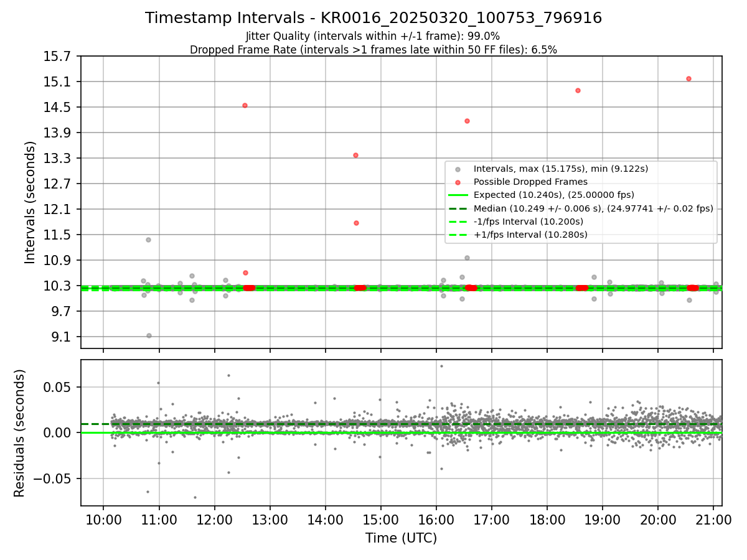Viewport: 747px width, 560px height.
Task: Click the x-axis tick label 16:00
Action: pos(436,520)
